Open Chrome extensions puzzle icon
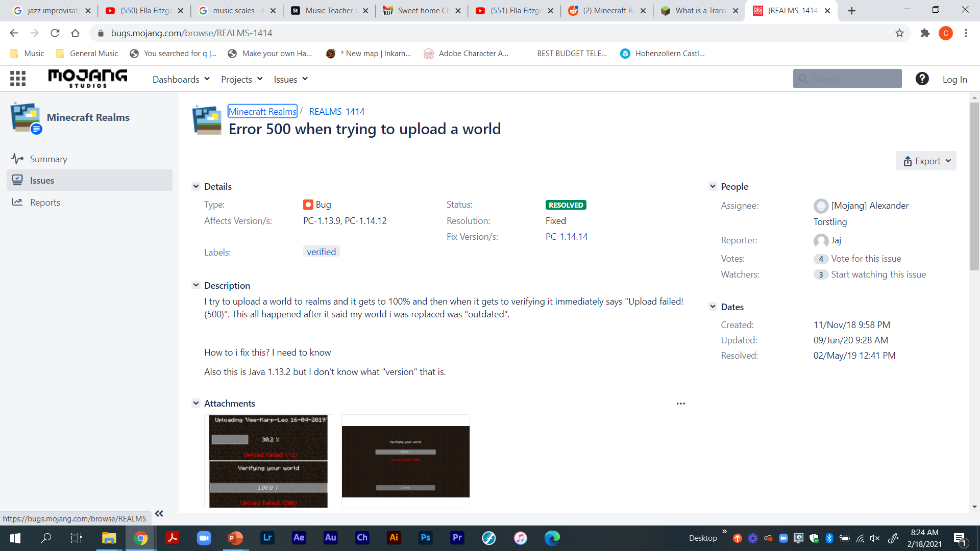This screenshot has width=980, height=551. pos(925,33)
